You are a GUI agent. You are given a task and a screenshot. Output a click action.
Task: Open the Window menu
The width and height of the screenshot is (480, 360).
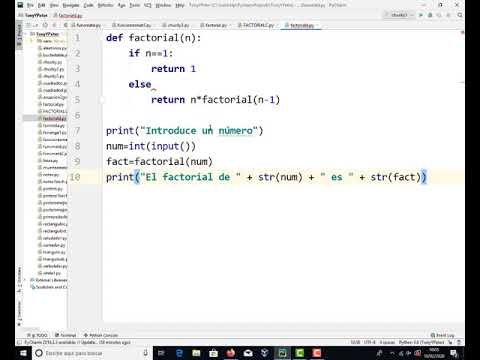point(163,5)
